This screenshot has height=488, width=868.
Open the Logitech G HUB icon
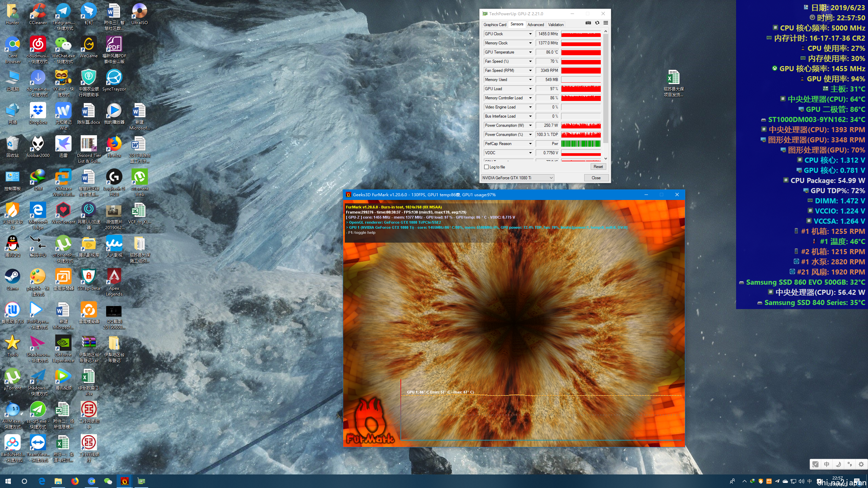coord(114,183)
